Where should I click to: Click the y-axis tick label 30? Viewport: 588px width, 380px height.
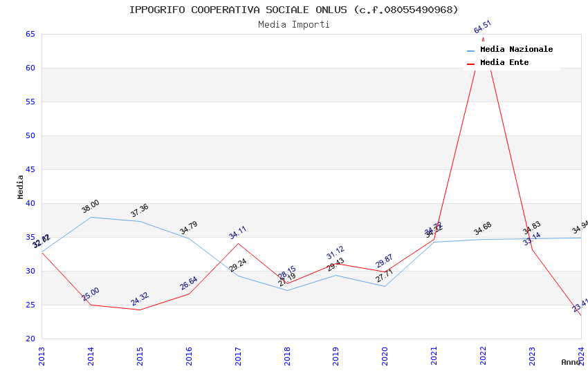(x=30, y=271)
